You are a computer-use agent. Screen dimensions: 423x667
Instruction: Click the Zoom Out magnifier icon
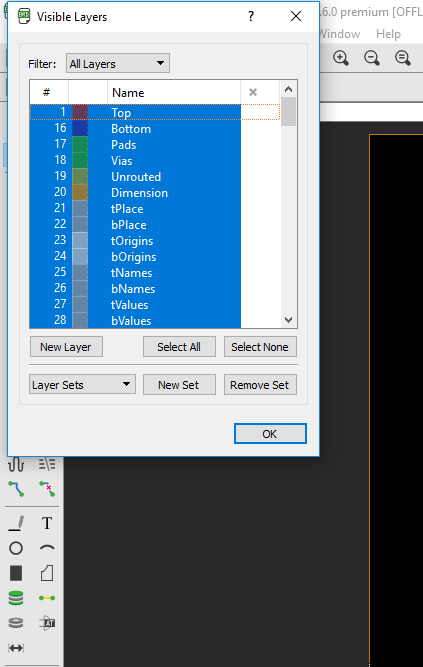click(x=372, y=57)
